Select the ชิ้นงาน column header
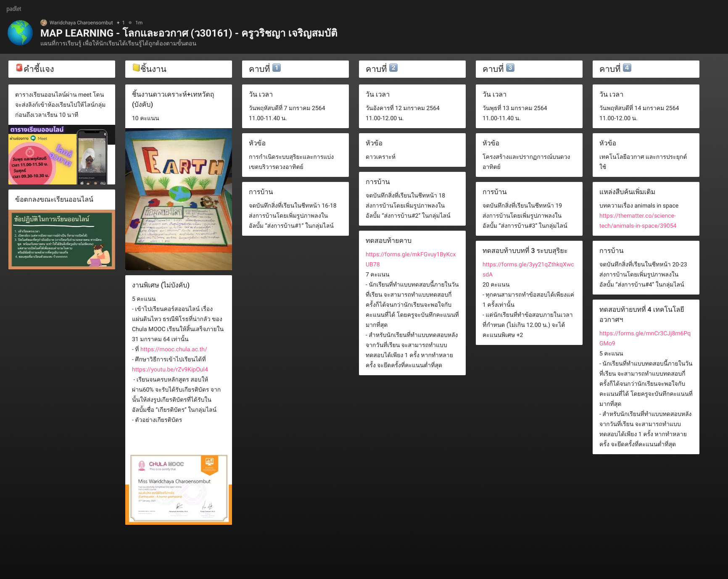 178,68
